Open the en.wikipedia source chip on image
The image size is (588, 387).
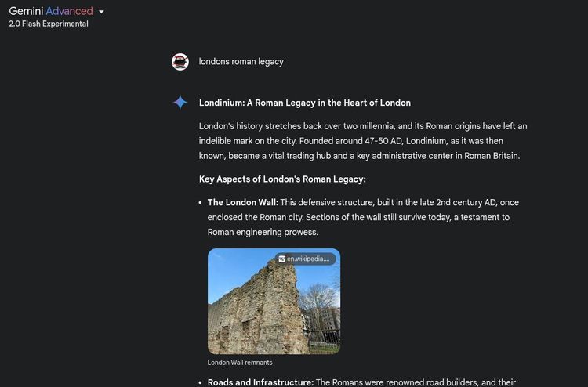point(305,259)
